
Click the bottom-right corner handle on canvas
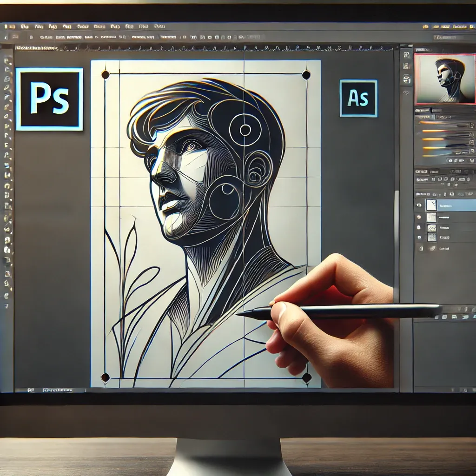click(x=307, y=377)
